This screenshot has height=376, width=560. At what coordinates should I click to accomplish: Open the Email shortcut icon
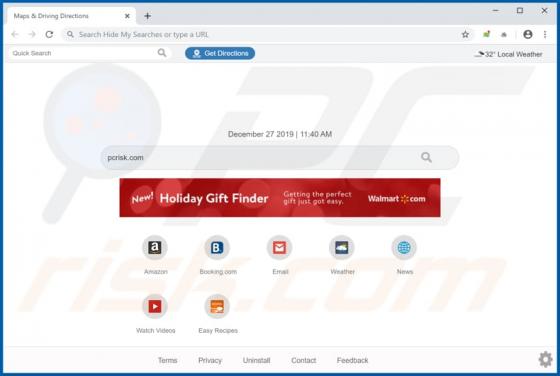[279, 247]
